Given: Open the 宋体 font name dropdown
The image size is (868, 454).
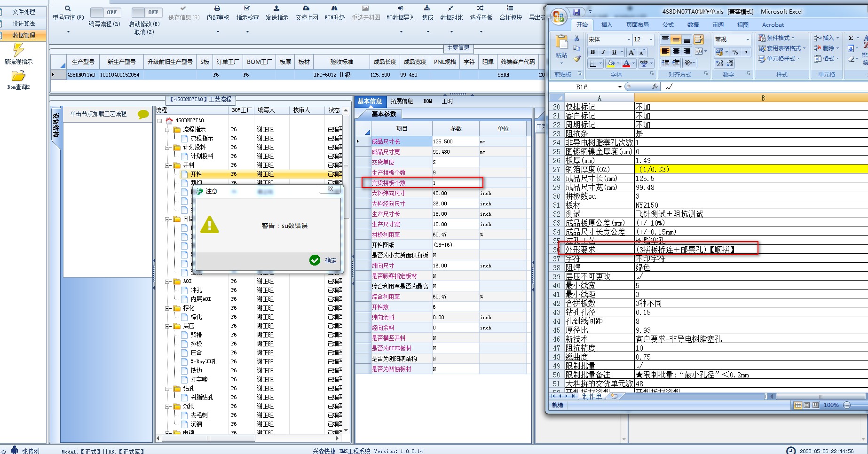Looking at the screenshot, I should pos(629,39).
